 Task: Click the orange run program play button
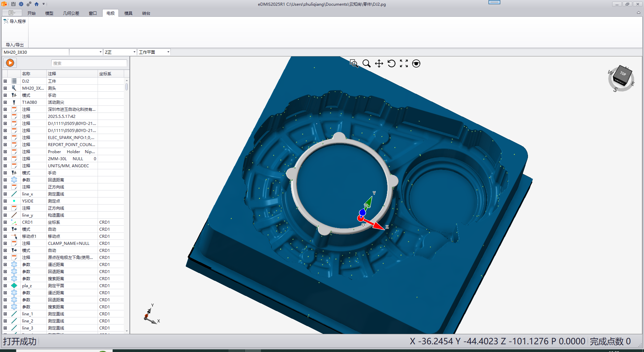10,63
